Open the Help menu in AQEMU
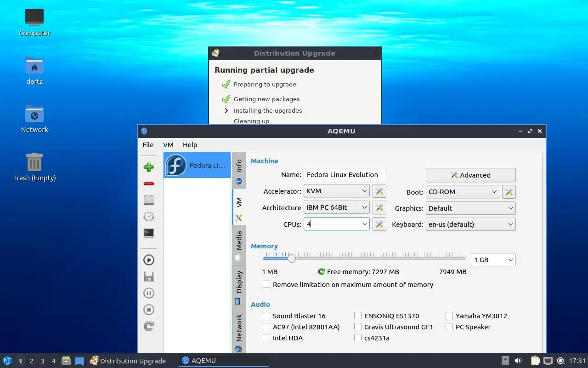 click(x=190, y=144)
